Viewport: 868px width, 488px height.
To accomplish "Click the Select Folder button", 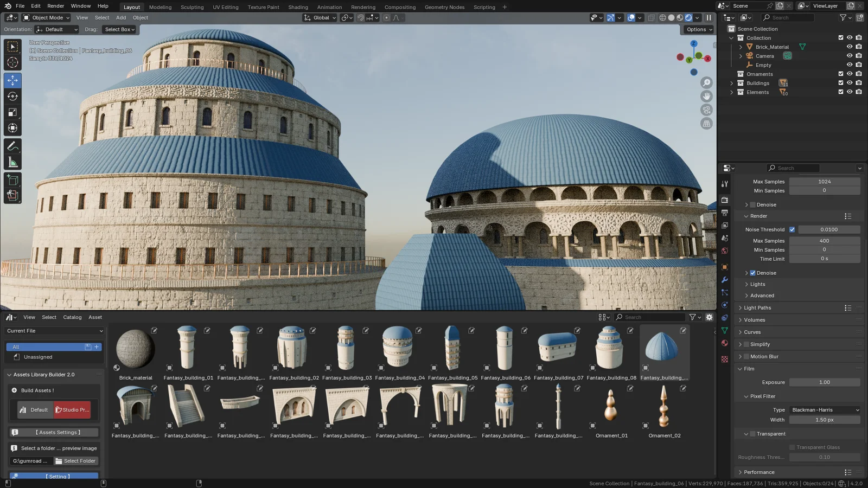I will coord(75,460).
